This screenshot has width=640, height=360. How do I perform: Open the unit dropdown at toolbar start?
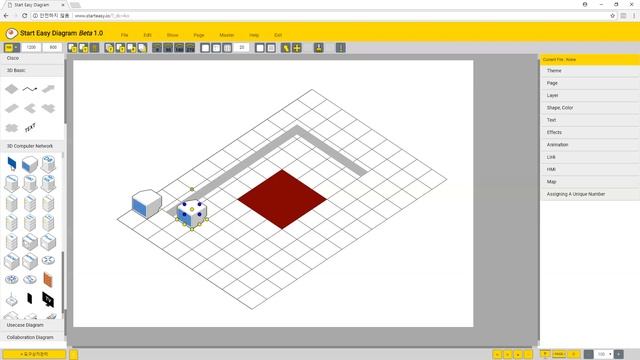pyautogui.click(x=11, y=48)
